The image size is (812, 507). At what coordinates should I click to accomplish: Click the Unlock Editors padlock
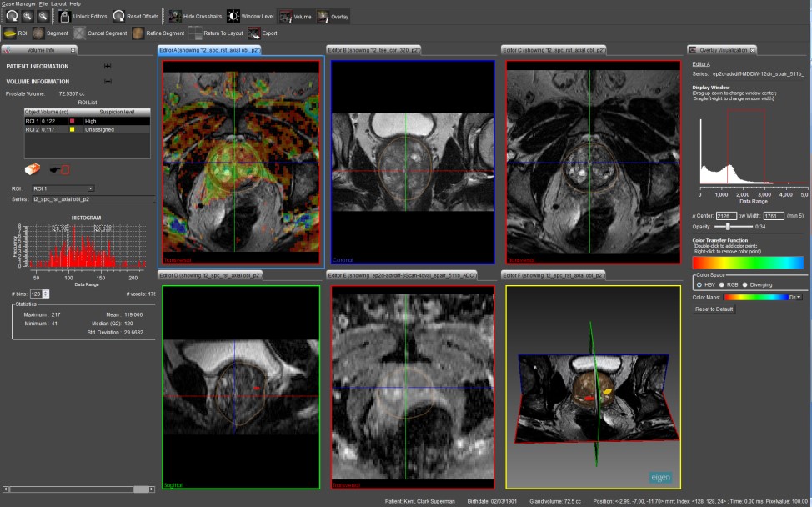point(65,16)
